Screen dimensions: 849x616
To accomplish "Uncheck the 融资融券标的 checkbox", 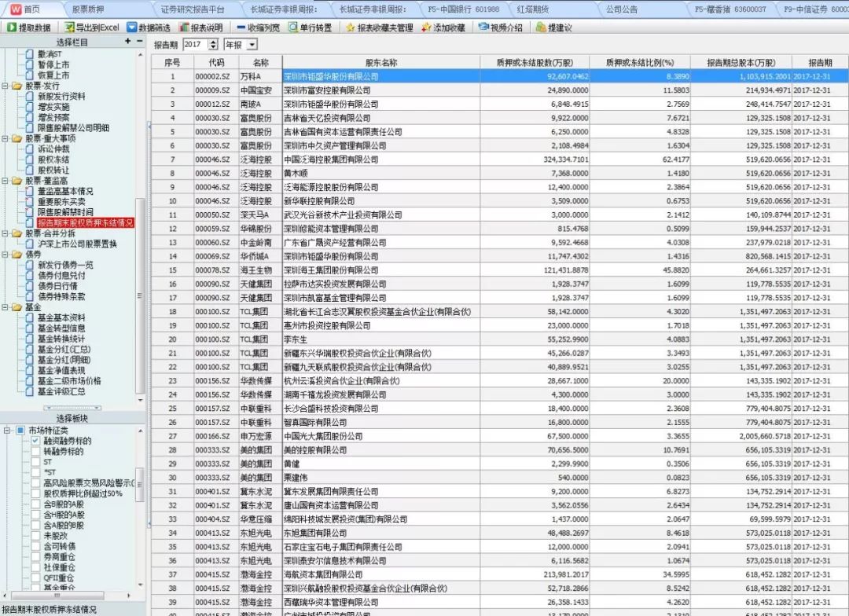I will click(x=35, y=441).
